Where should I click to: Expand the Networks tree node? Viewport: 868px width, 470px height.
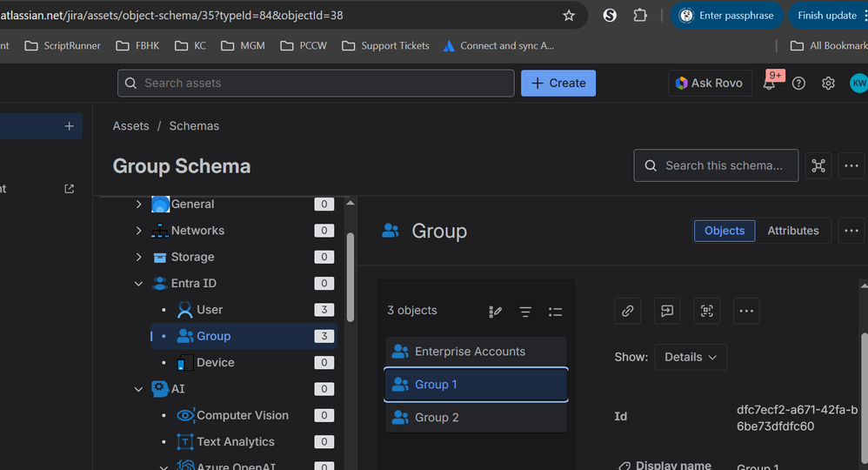pos(138,231)
